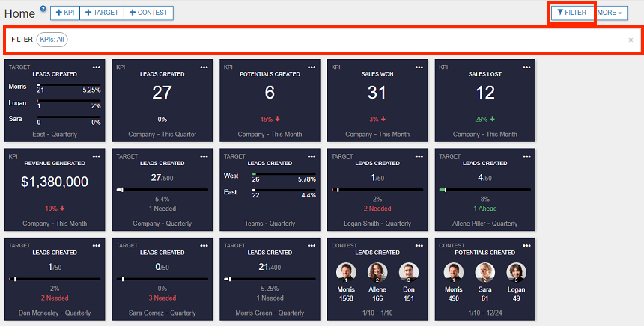Click the Potentials Created value 6
The image size is (644, 326).
[x=270, y=93]
